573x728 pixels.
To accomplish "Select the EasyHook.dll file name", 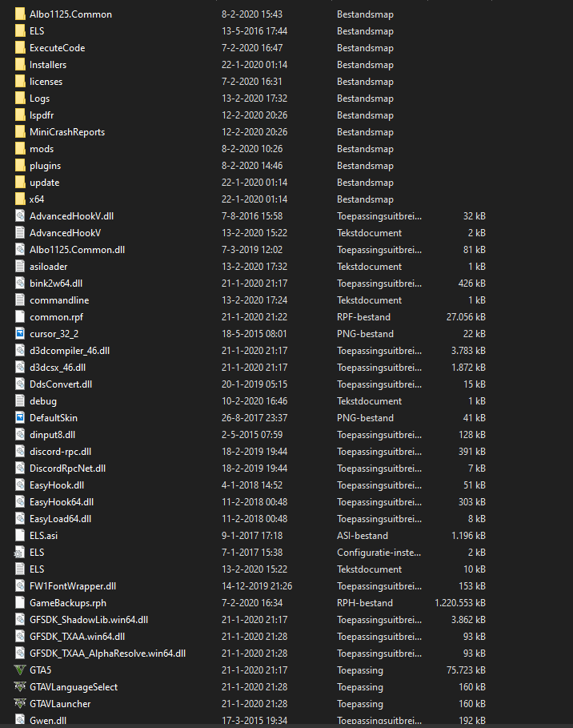I will click(x=57, y=485).
